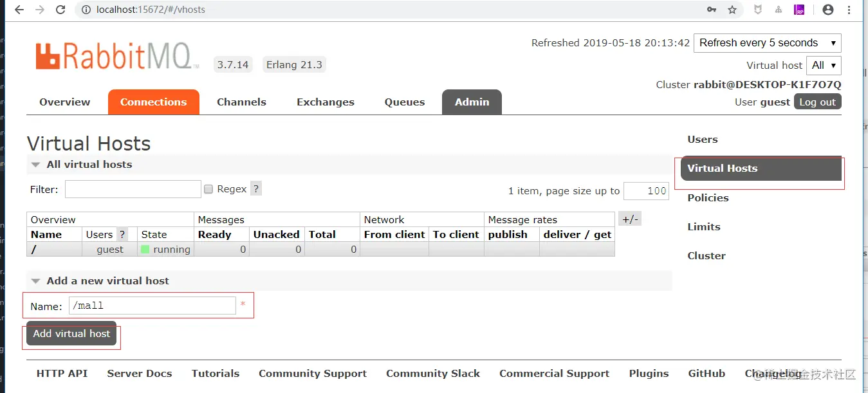Open the Community Support link
This screenshot has width=868, height=393.
313,374
